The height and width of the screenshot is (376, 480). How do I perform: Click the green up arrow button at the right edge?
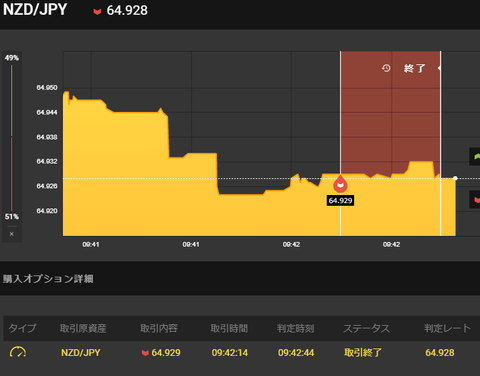475,156
